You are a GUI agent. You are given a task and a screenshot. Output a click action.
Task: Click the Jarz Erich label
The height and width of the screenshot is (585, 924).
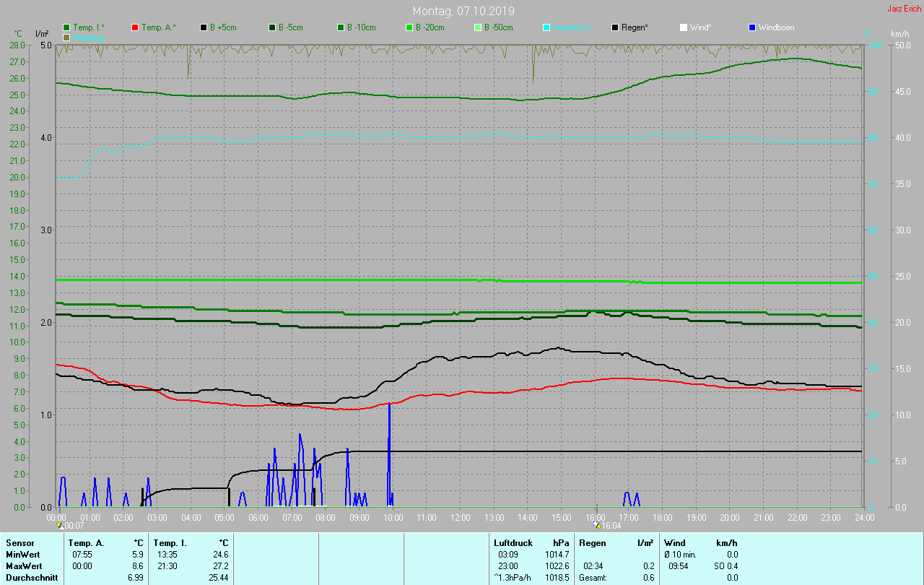(x=904, y=9)
